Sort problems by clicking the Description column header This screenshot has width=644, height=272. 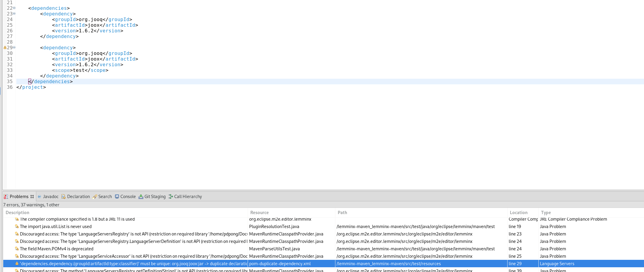click(17, 212)
